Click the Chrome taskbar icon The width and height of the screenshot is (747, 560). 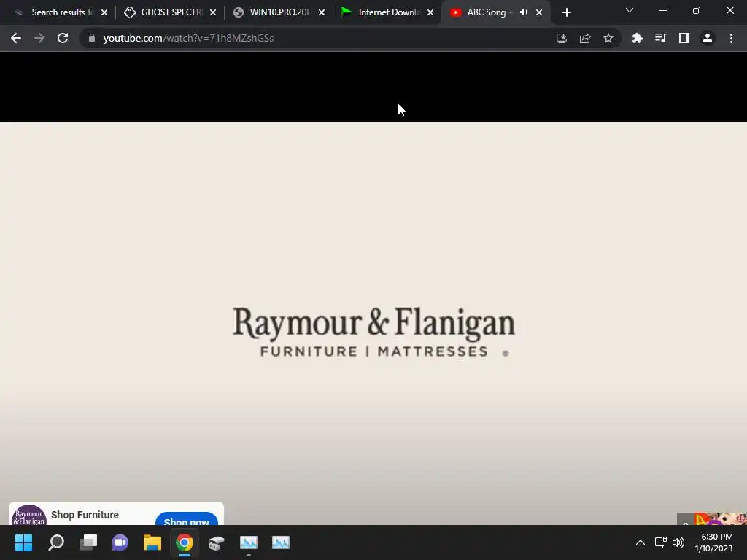click(185, 542)
